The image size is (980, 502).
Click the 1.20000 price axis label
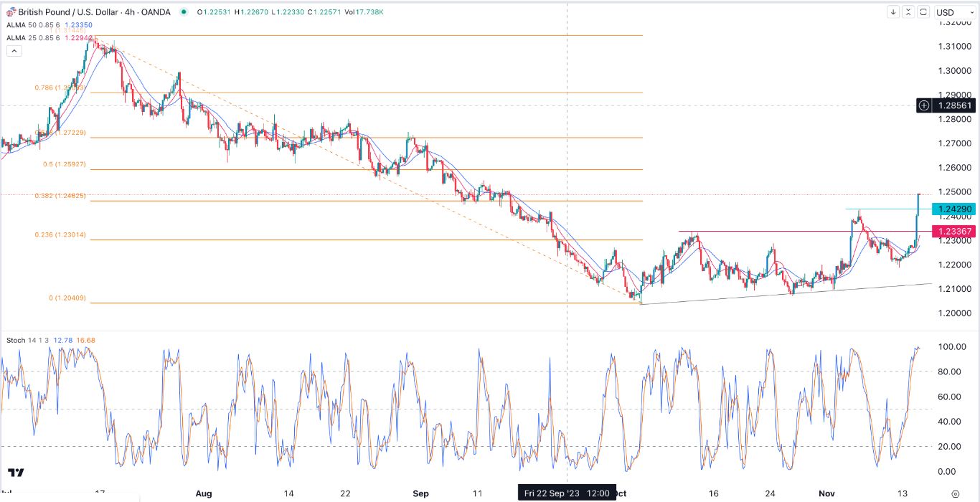point(953,313)
